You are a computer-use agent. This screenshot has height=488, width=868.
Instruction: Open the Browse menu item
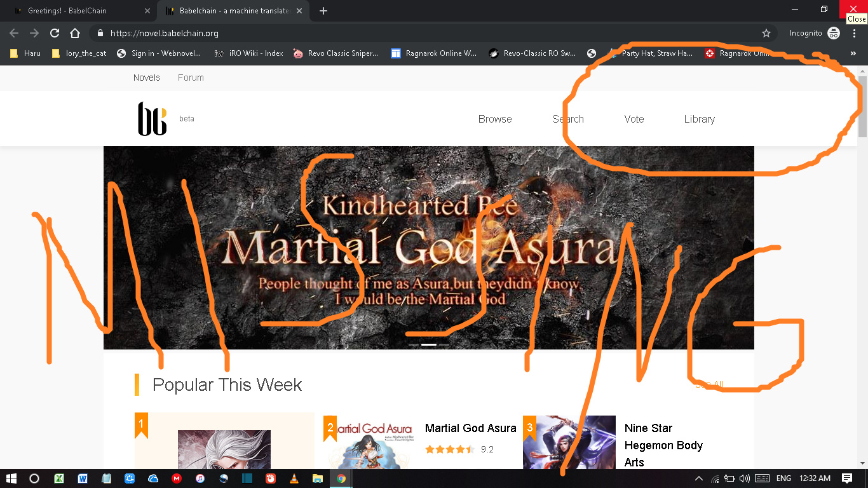495,119
